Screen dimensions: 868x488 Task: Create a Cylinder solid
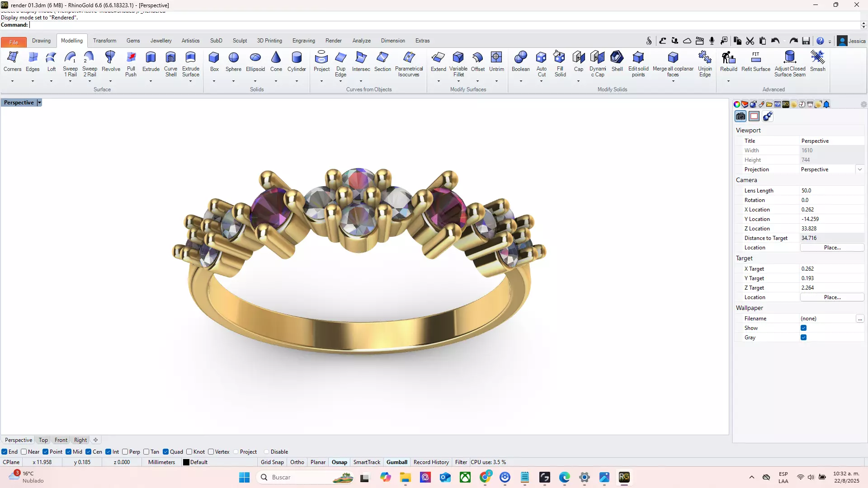pyautogui.click(x=297, y=61)
